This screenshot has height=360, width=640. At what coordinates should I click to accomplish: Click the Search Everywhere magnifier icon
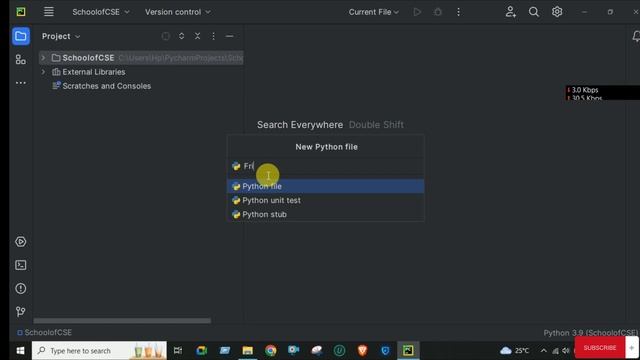[533, 12]
